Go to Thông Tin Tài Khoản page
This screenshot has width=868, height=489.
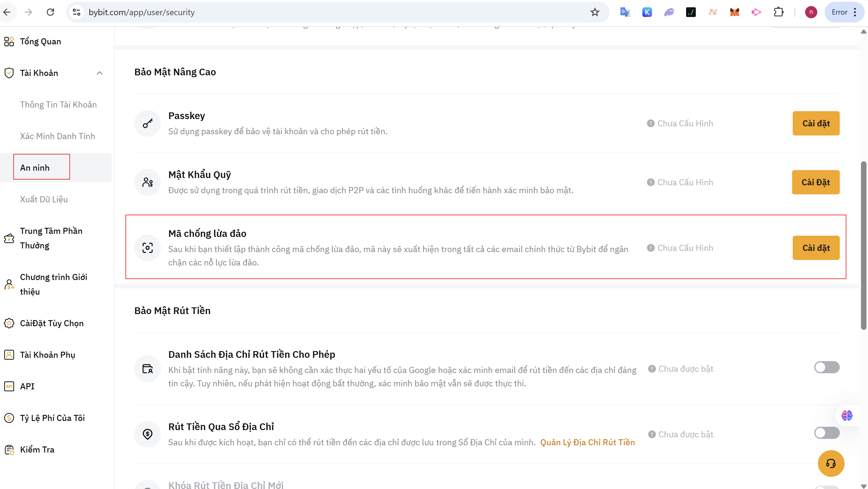[x=58, y=104]
